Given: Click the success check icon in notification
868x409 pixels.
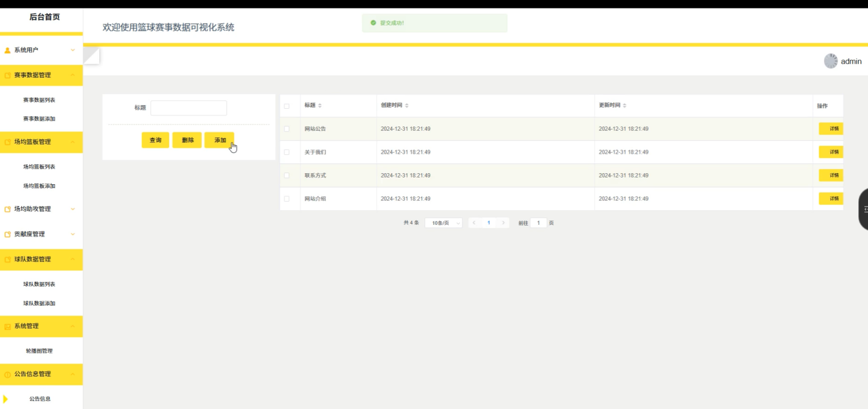Looking at the screenshot, I should click(373, 23).
